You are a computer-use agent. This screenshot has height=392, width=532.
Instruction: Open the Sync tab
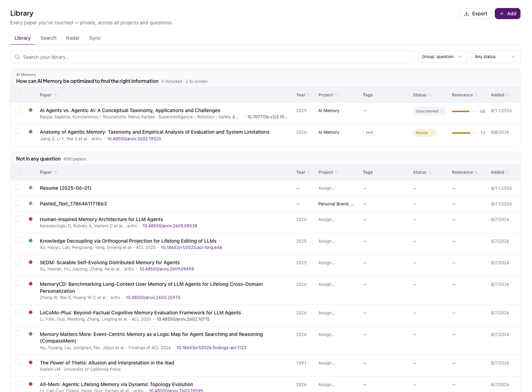95,38
